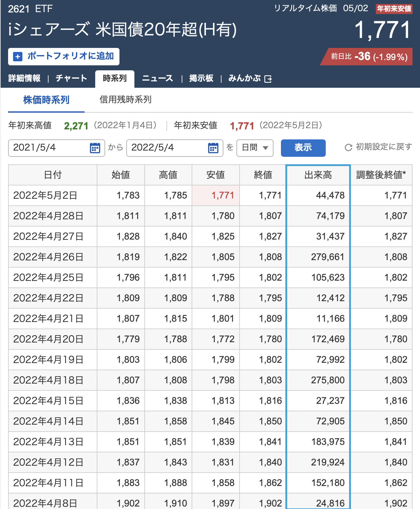Click the 日付 column header
The height and width of the screenshot is (509, 420).
pos(53,175)
